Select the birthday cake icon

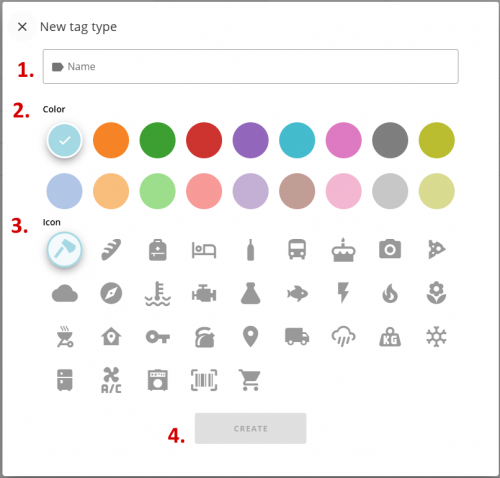[343, 250]
